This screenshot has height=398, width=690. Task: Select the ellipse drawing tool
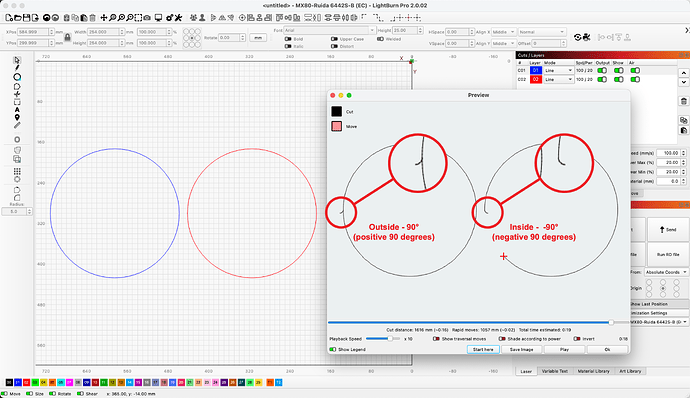17,77
